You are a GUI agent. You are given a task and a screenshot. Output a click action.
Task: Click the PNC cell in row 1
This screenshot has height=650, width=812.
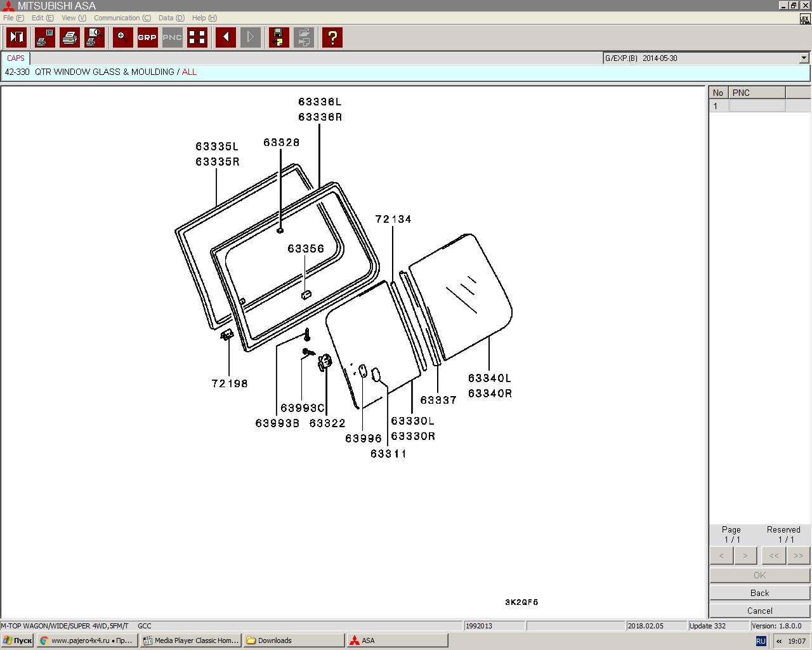757,106
